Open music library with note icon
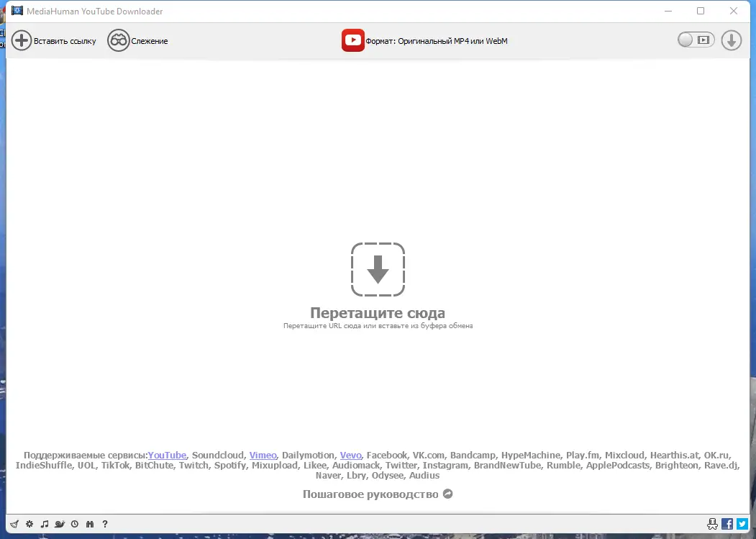The width and height of the screenshot is (756, 539). 45,524
